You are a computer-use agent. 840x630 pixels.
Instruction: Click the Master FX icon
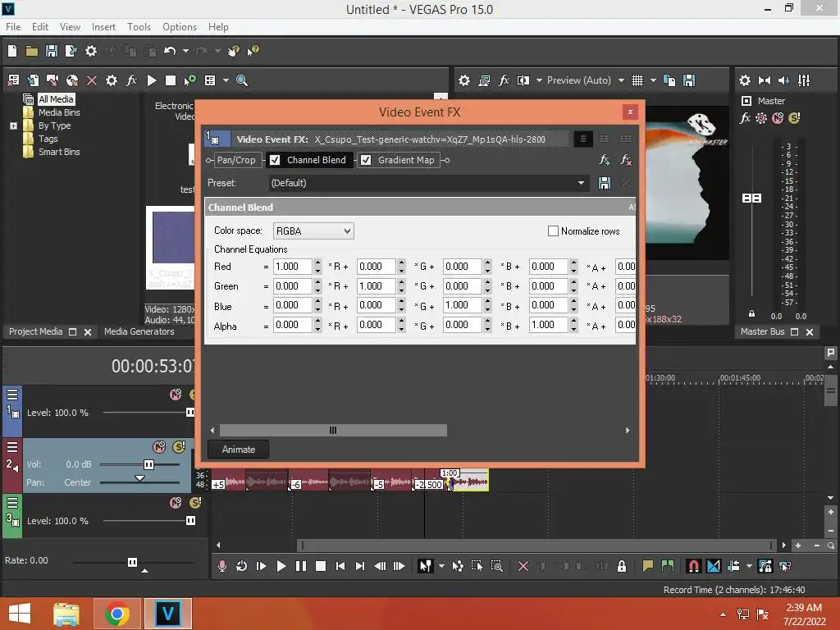tap(745, 118)
